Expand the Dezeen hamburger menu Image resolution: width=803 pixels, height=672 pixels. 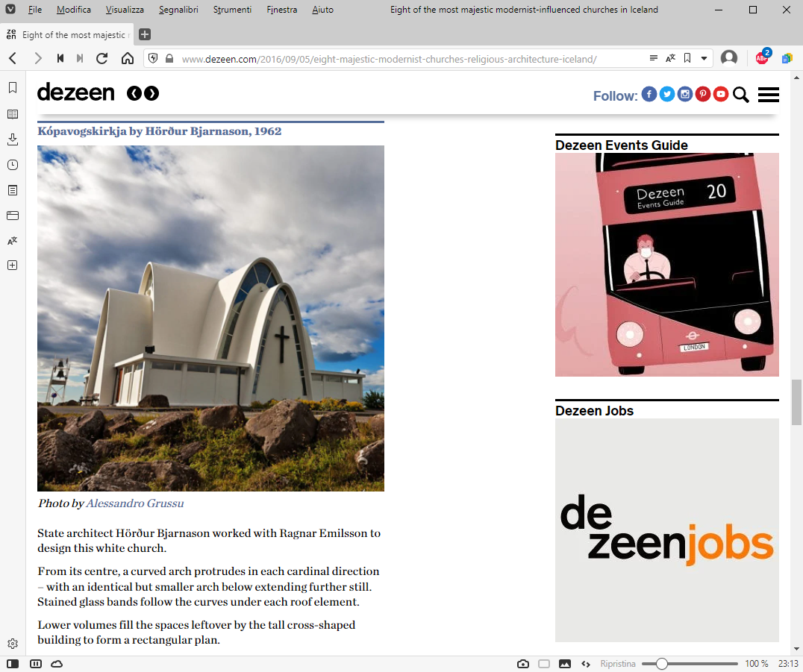768,95
